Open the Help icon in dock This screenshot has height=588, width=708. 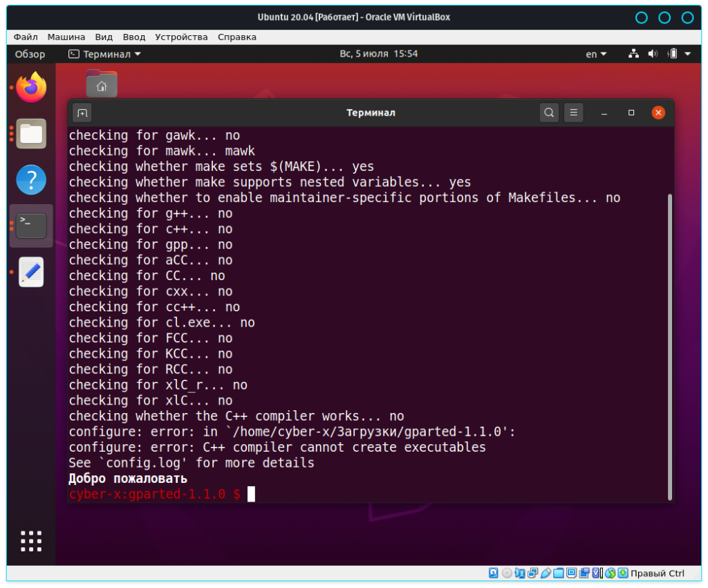click(31, 180)
